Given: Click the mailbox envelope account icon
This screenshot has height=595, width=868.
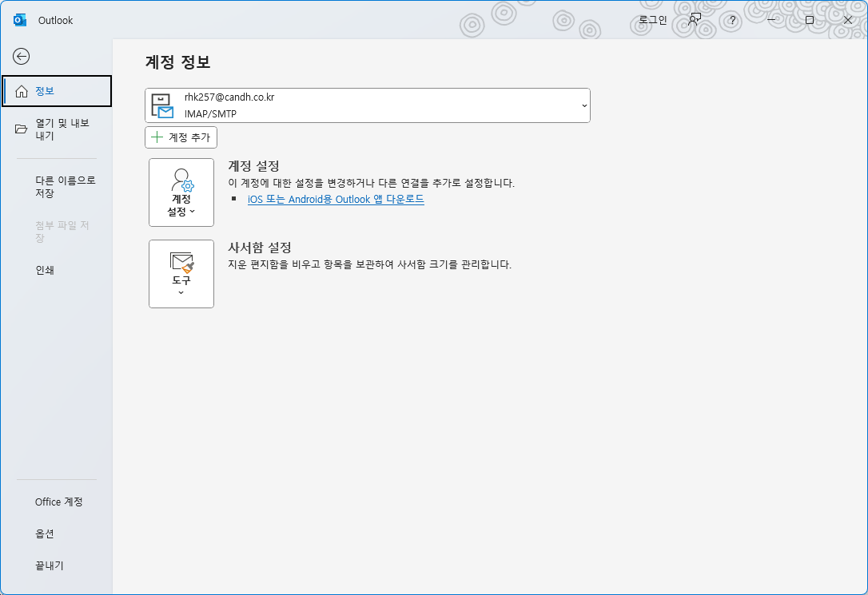Looking at the screenshot, I should (162, 106).
